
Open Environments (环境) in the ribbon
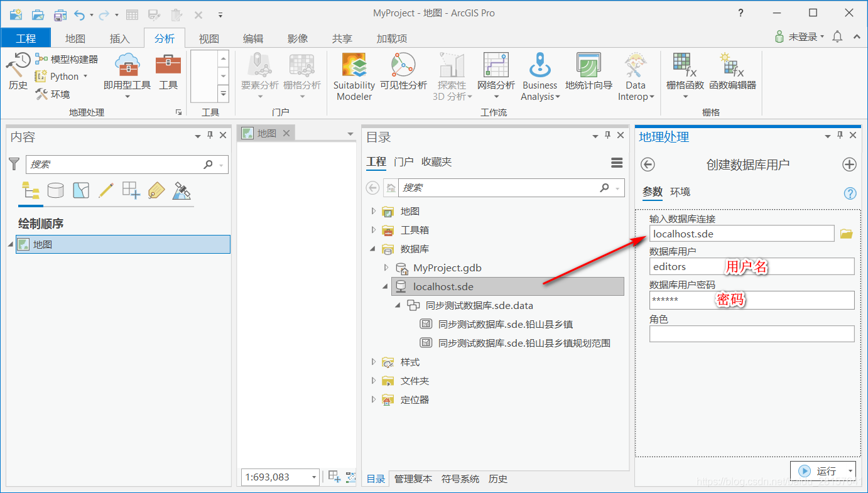53,94
